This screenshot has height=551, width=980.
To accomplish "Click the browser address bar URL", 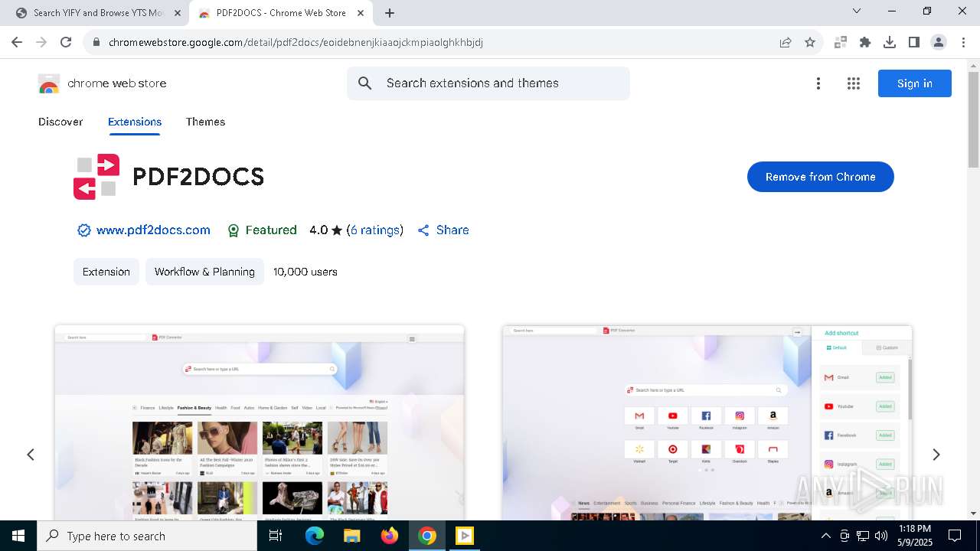I will (x=296, y=42).
